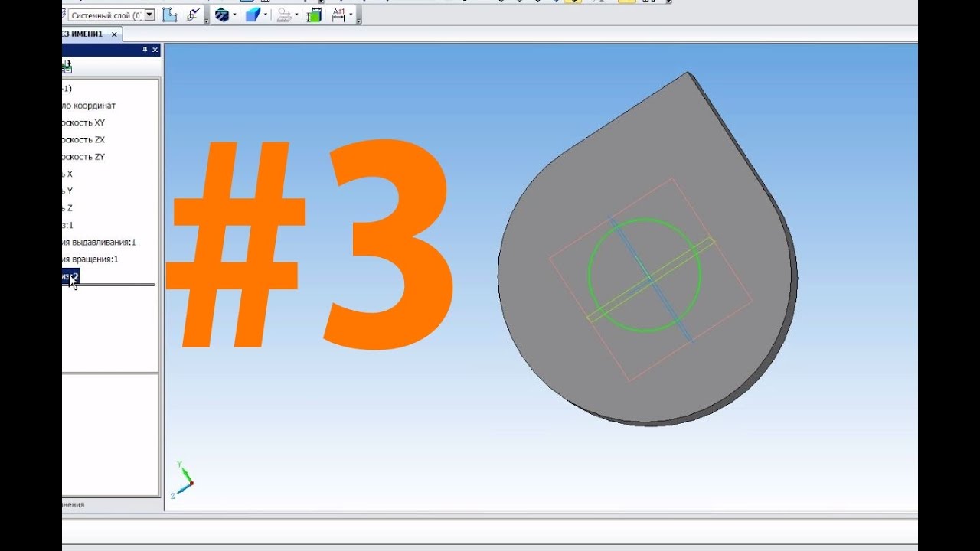Close the ИМЕНИ1 document tab
Screen dimensions: 980x551
(x=115, y=34)
